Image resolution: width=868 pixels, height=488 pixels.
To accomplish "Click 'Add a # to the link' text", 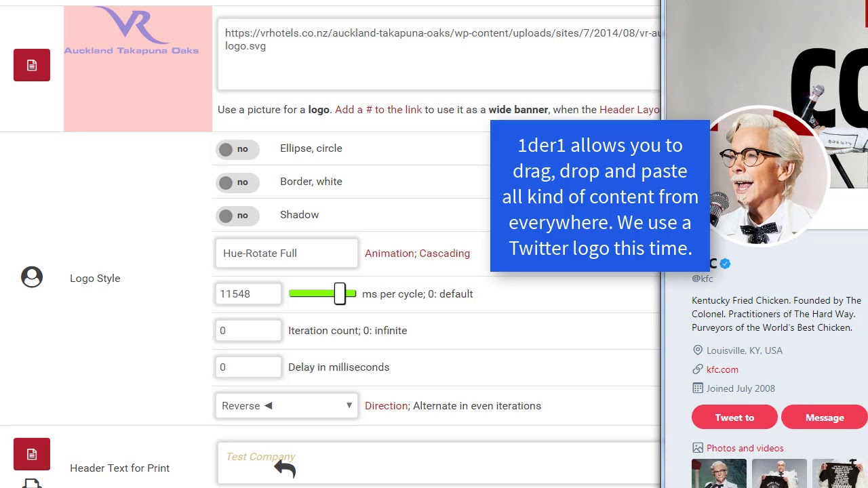I will 378,110.
